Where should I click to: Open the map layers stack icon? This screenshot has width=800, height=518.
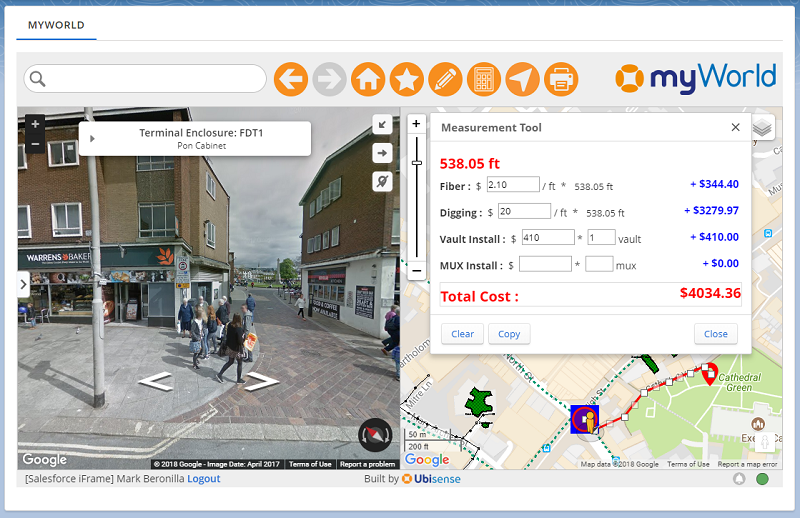pos(762,127)
